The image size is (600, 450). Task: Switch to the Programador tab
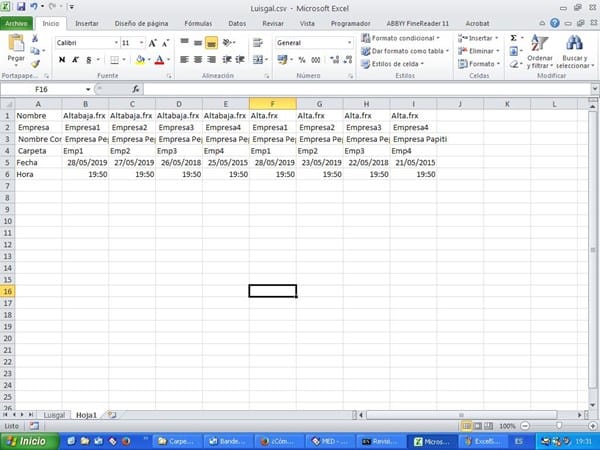click(351, 24)
